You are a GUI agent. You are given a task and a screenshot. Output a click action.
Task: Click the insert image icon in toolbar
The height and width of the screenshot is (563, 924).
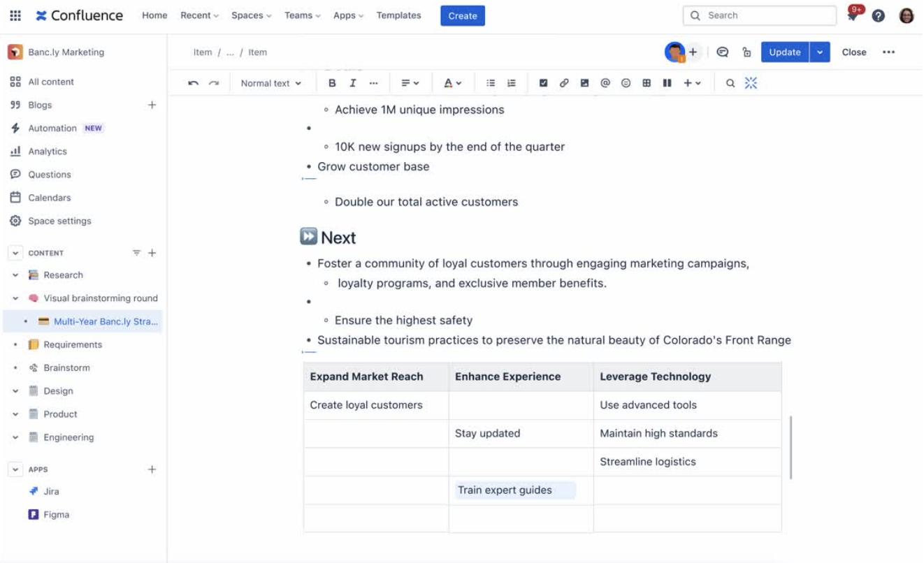coord(584,83)
